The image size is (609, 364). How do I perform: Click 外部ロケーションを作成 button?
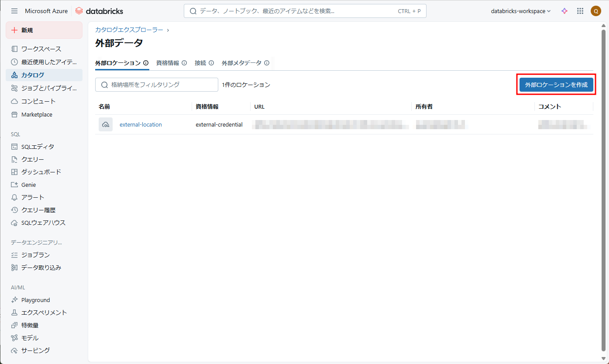(556, 85)
